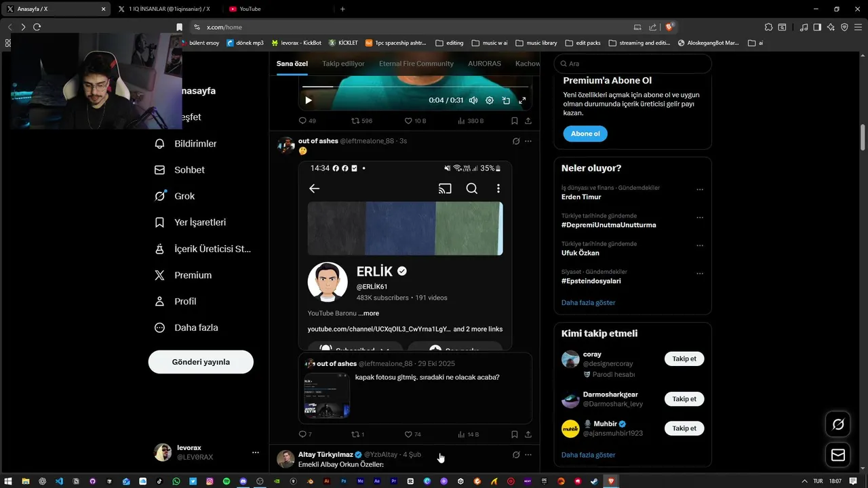Open Brave main hamburger menu
Viewport: 868px width, 488px height.
tap(858, 27)
